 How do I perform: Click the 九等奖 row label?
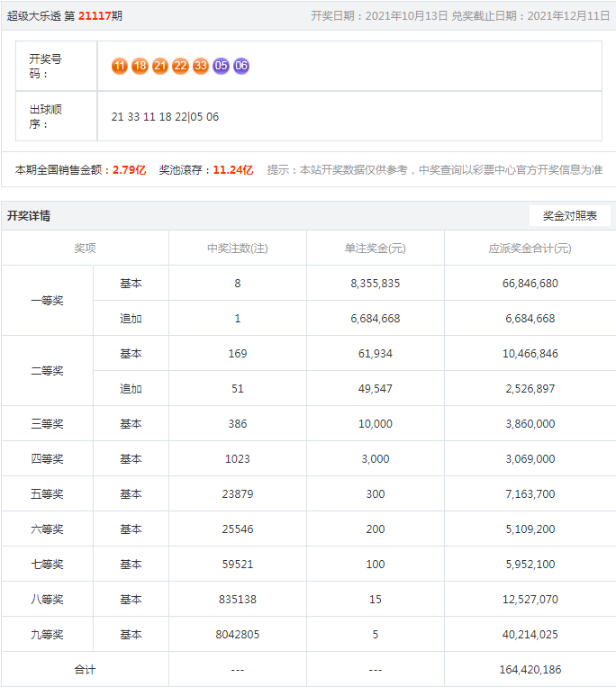[48, 634]
